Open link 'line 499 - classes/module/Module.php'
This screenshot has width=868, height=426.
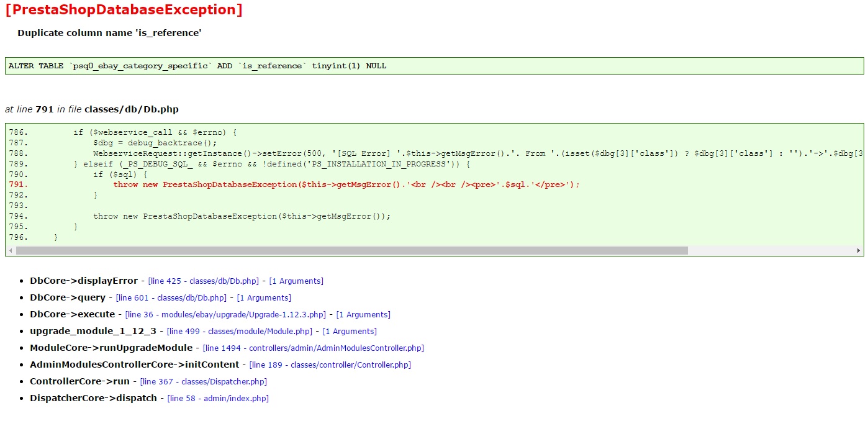point(240,332)
